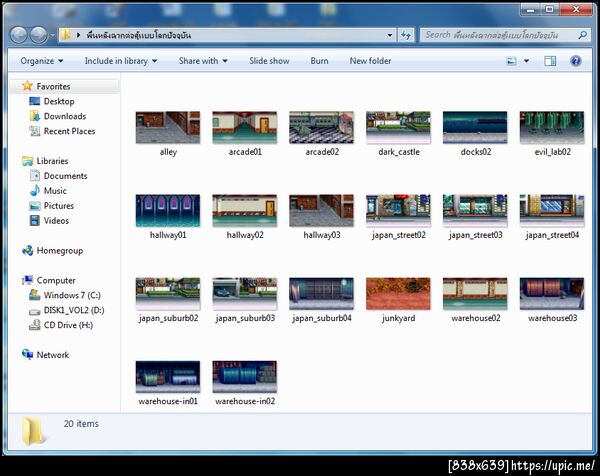This screenshot has height=476, width=600.
Task: Select the japan_street02 image thumbnail
Action: pos(398,210)
